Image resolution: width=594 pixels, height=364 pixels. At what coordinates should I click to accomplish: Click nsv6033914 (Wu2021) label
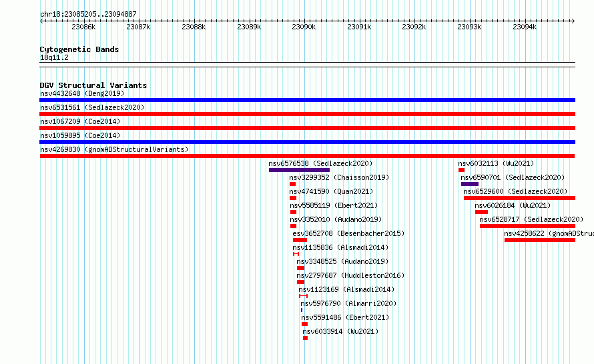340,331
